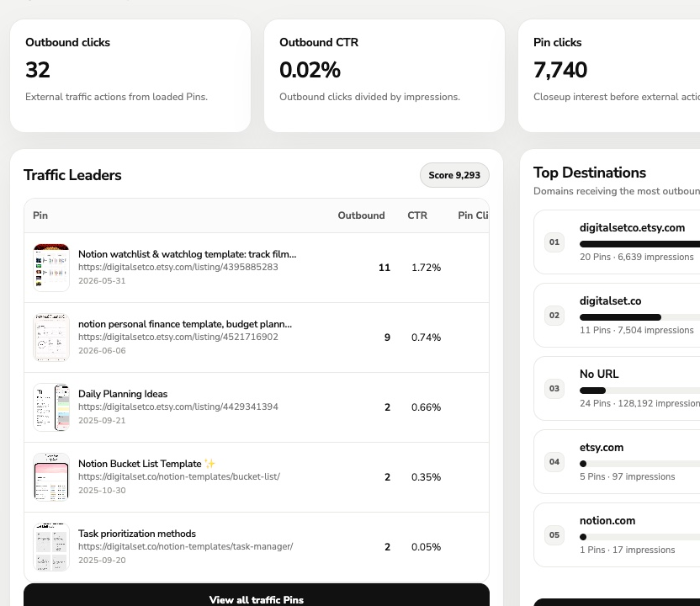Screen dimensions: 700x606
Task: Select the Pin clicks metric card
Action: pyautogui.click(x=609, y=76)
